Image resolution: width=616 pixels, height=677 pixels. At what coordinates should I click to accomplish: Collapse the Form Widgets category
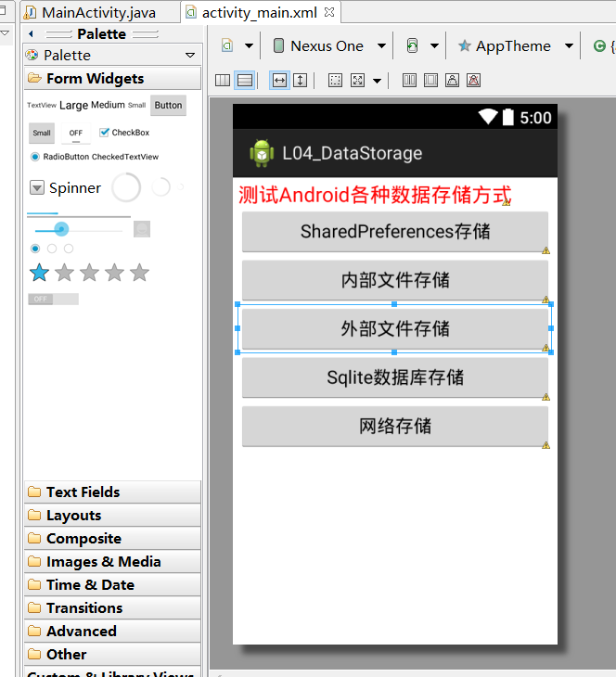112,79
